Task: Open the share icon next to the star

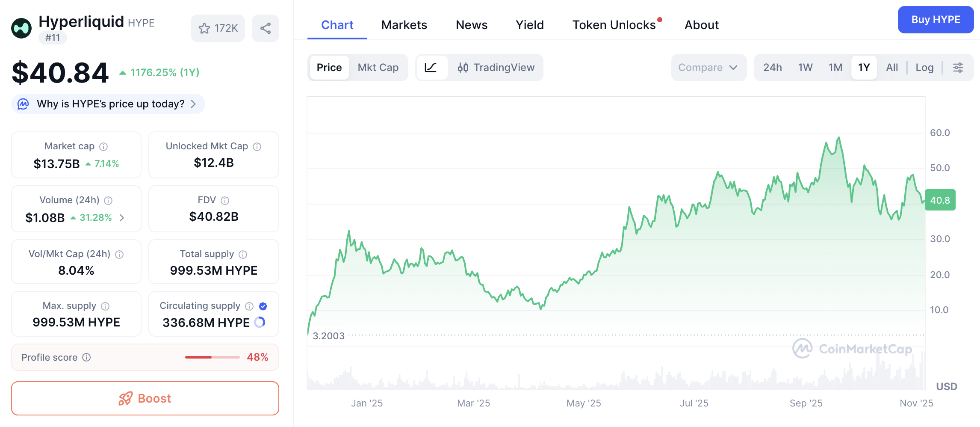Action: click(x=265, y=28)
